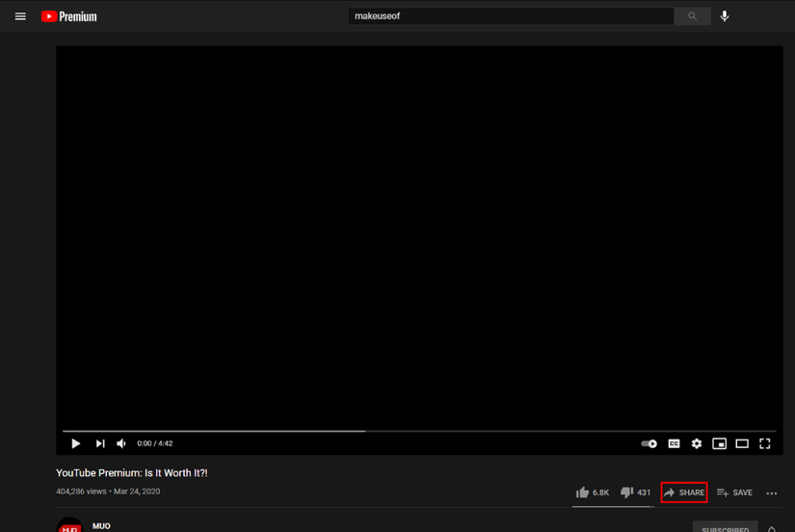Click the notification bell icon
This screenshot has height=532, width=795.
pos(772,529)
